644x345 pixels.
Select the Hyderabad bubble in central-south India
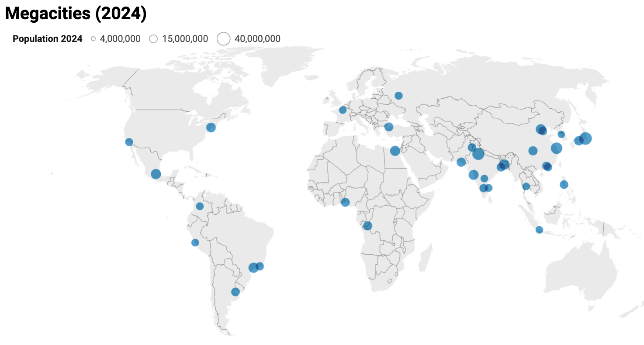pyautogui.click(x=484, y=178)
